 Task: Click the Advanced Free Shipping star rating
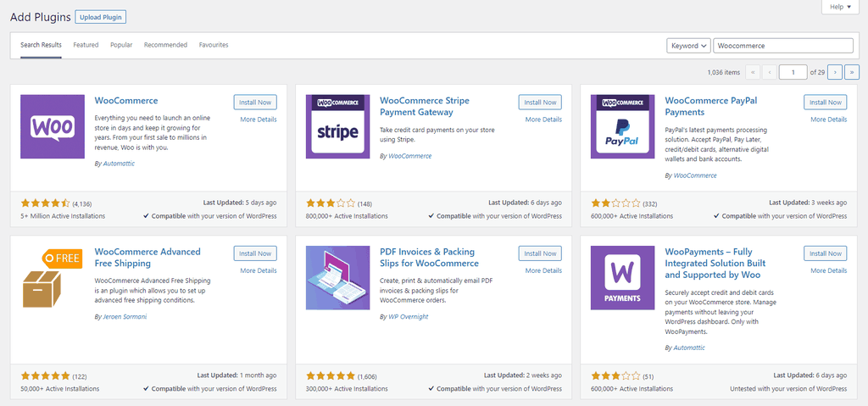pos(46,376)
